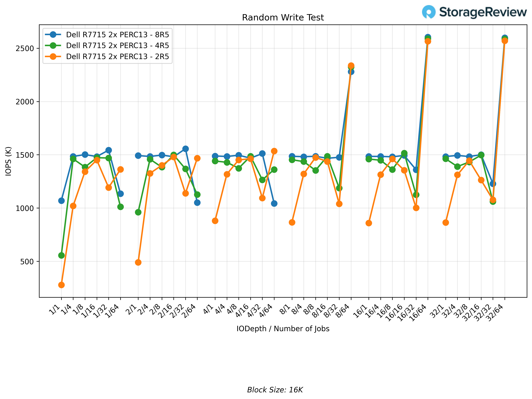Click the 2500 y-axis tick label
532x399 pixels.
click(24, 48)
